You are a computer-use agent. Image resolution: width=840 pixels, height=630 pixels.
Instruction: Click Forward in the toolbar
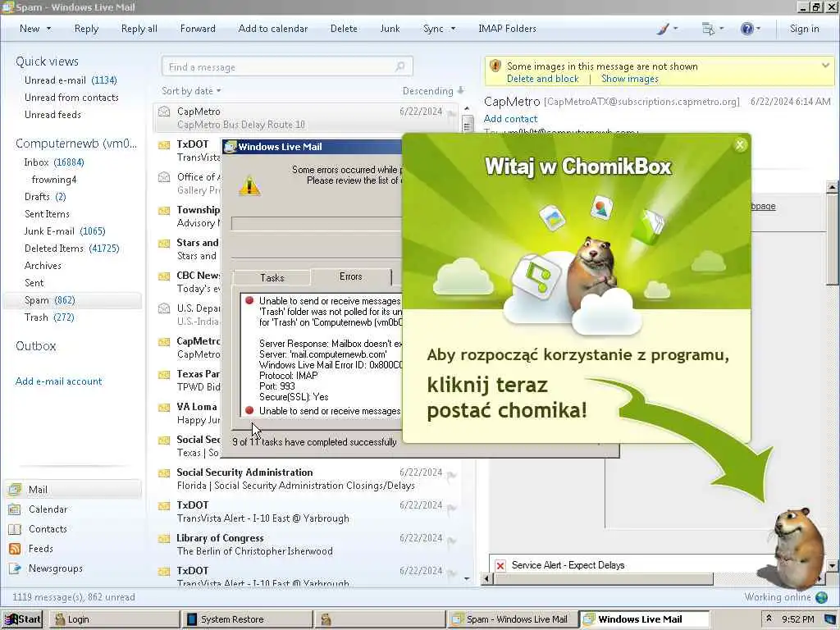[x=198, y=29]
